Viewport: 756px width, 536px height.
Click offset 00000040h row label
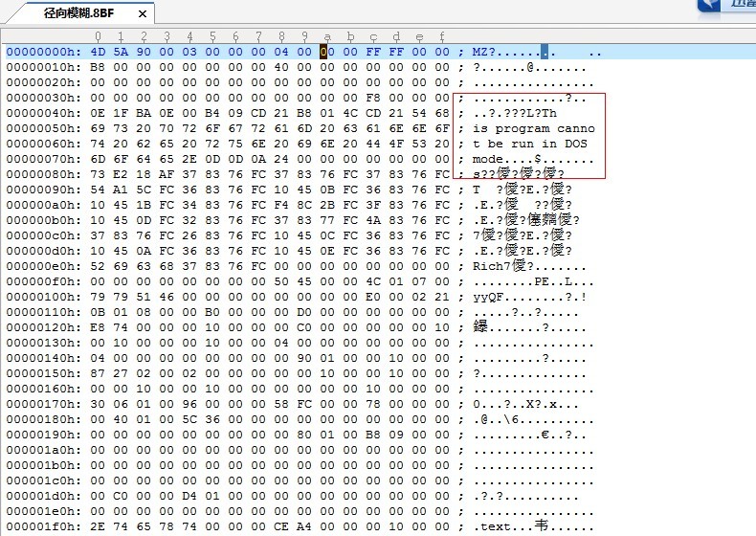click(x=44, y=113)
